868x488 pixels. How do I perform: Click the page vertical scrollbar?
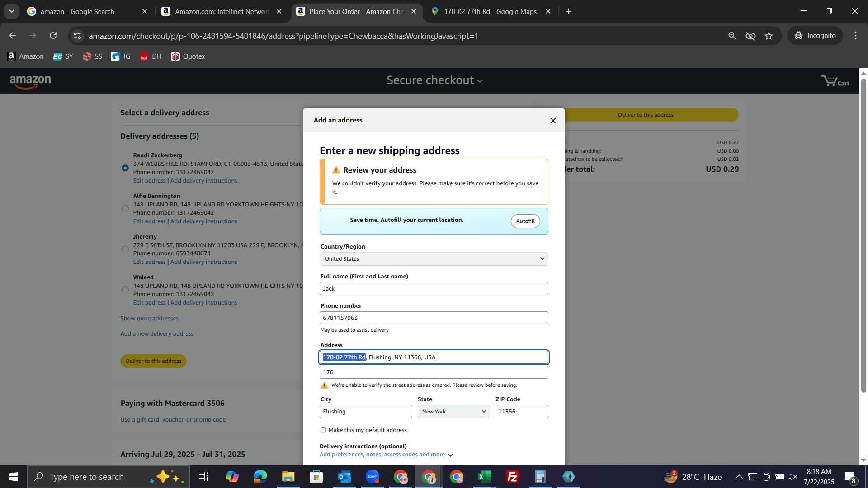point(863,235)
